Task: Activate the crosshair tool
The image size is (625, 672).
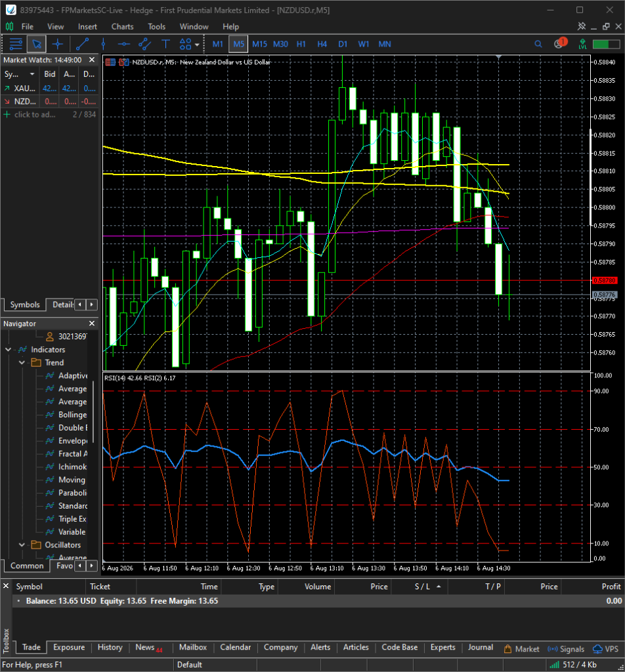Action: click(57, 44)
